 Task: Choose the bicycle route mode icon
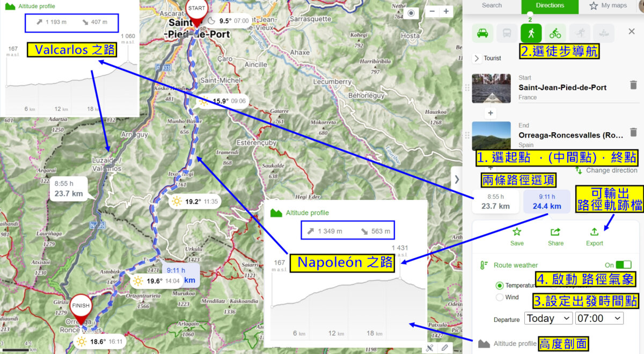(555, 33)
